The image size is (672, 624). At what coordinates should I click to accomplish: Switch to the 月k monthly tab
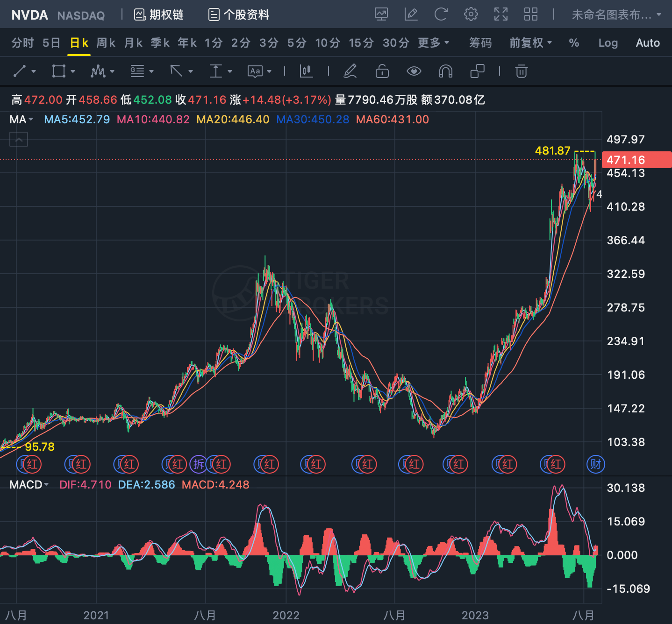[x=133, y=43]
